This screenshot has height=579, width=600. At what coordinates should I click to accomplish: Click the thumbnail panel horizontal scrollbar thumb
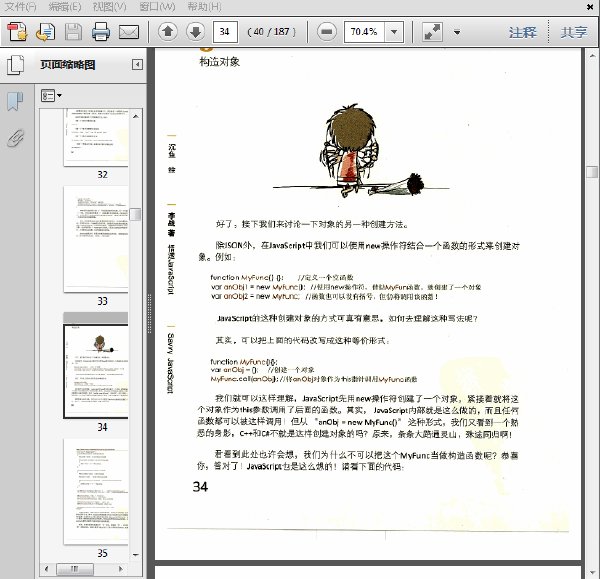pyautogui.click(x=75, y=569)
